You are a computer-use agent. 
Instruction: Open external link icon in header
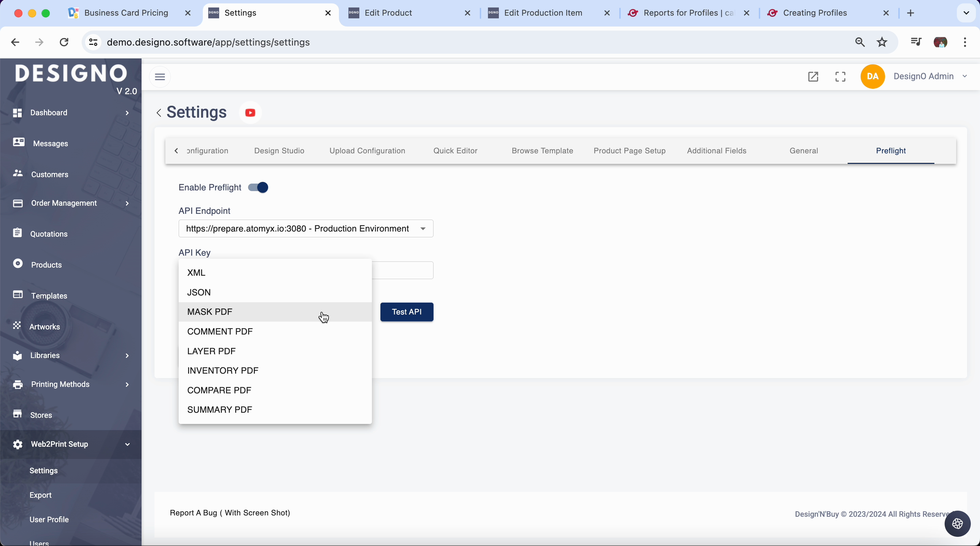click(813, 76)
